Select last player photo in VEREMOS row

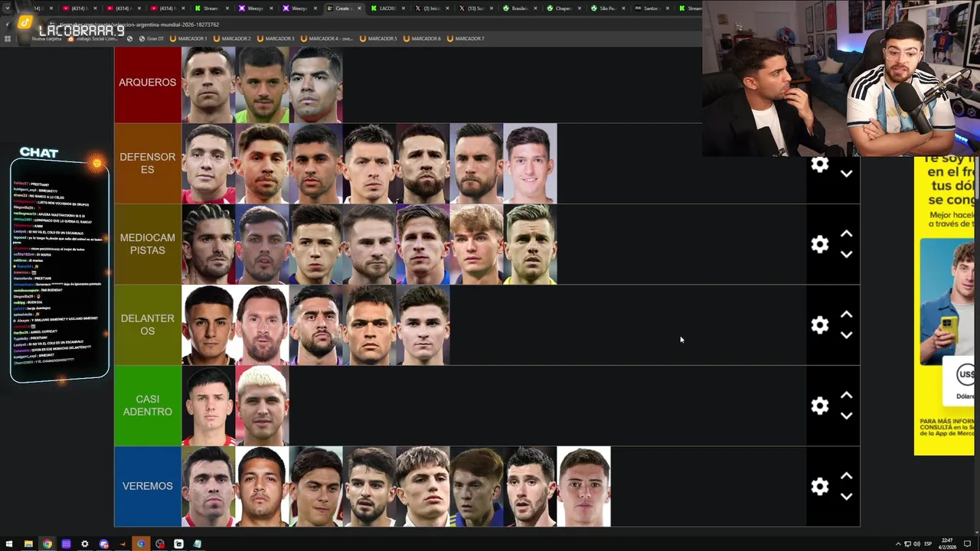point(583,487)
